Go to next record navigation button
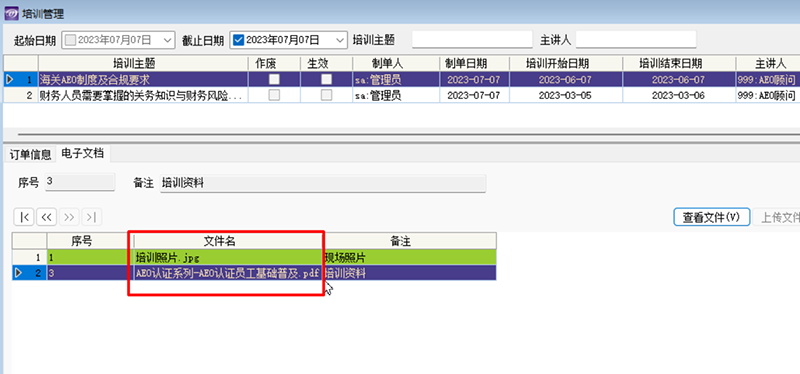The image size is (800, 374). click(x=69, y=217)
